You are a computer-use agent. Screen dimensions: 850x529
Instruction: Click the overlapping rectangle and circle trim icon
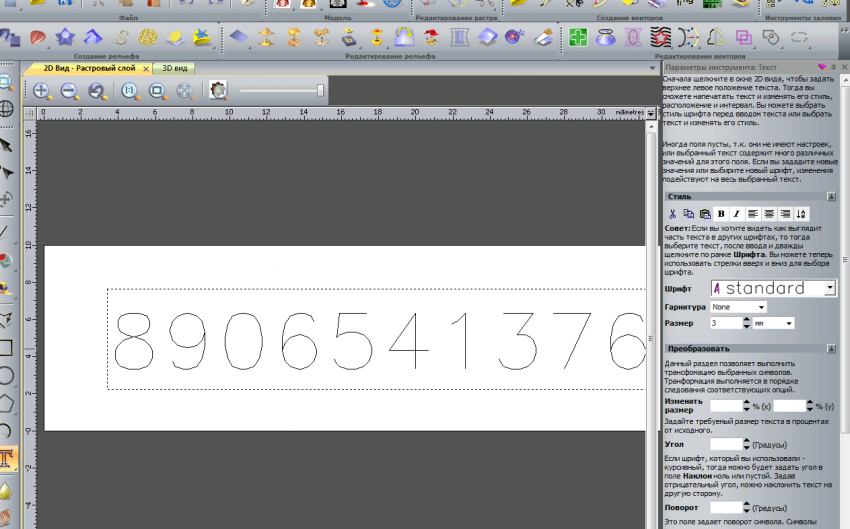click(x=771, y=37)
